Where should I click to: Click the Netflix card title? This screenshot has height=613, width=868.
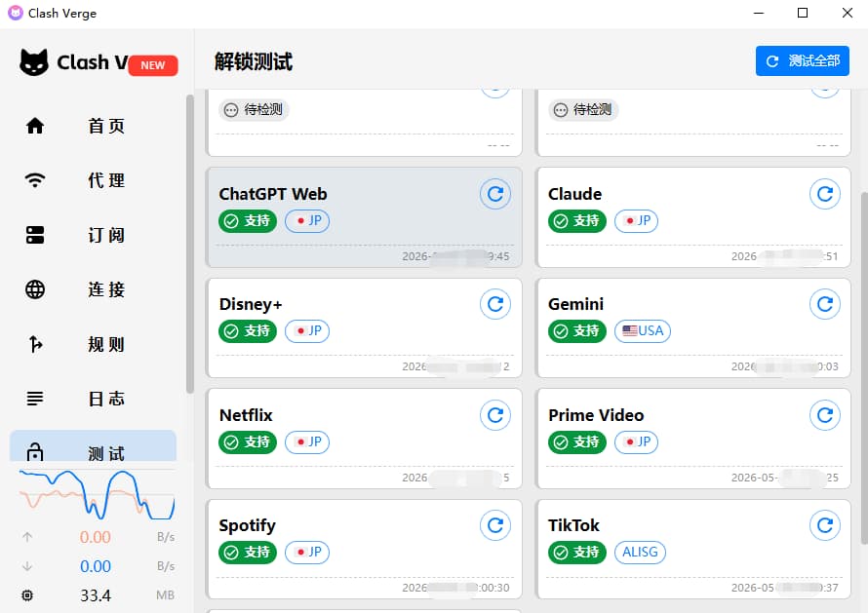click(246, 415)
